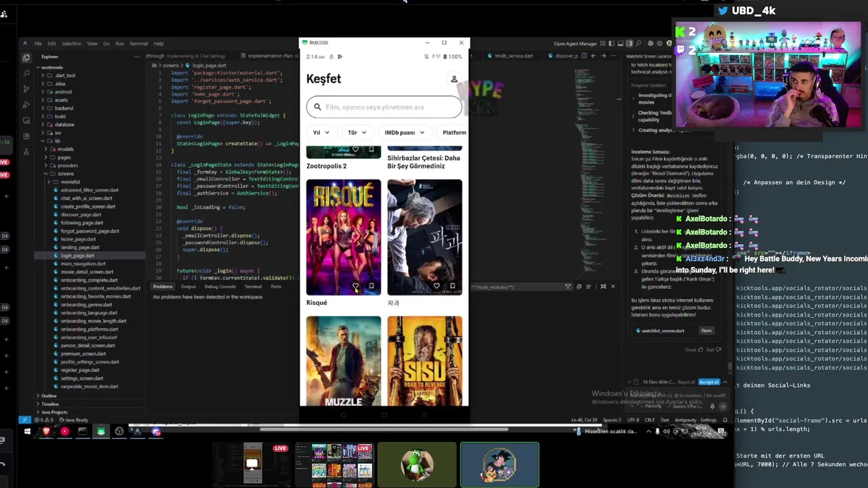Toggle heart favorite on Zootropolis 2 card
The image size is (868, 488).
pyautogui.click(x=355, y=149)
